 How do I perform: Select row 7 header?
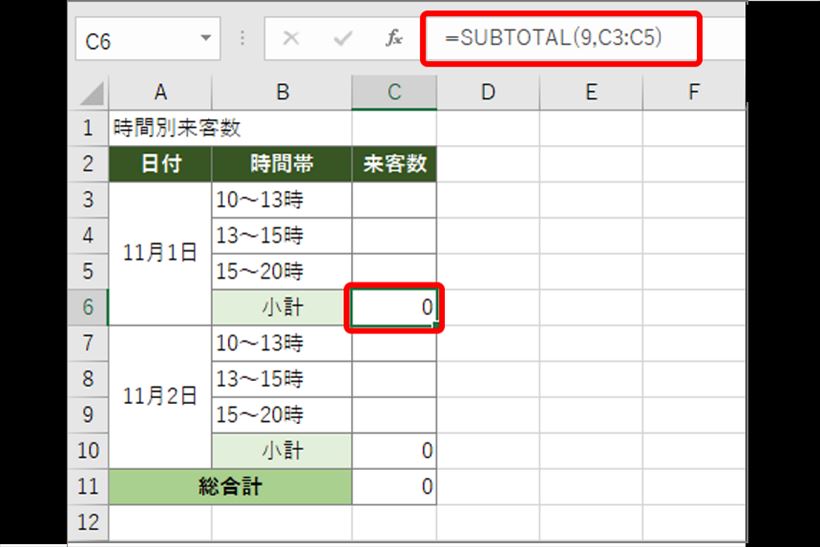(88, 344)
